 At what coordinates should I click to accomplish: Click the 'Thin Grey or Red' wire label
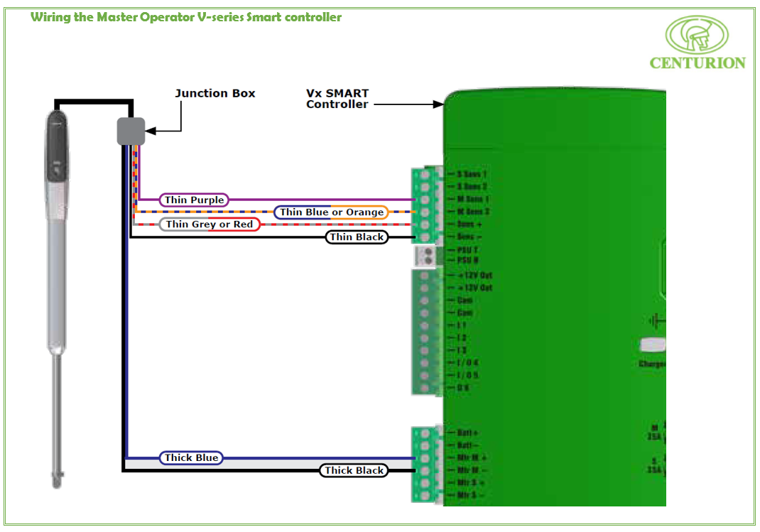pos(210,224)
